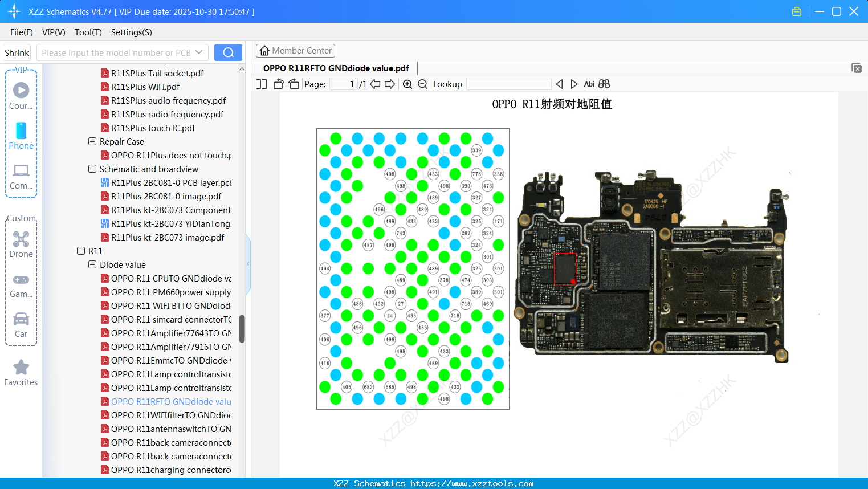Open R11SPlus touch IC.pdf

coord(148,128)
